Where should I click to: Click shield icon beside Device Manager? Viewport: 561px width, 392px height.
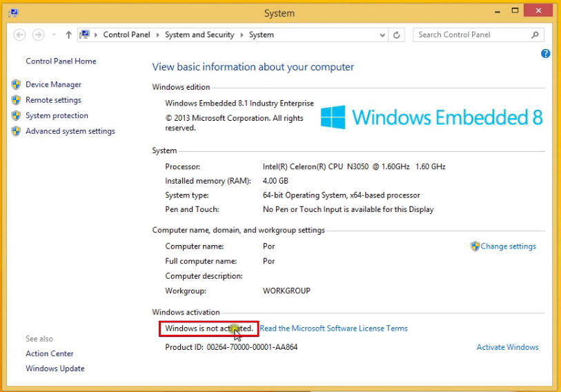pos(16,84)
